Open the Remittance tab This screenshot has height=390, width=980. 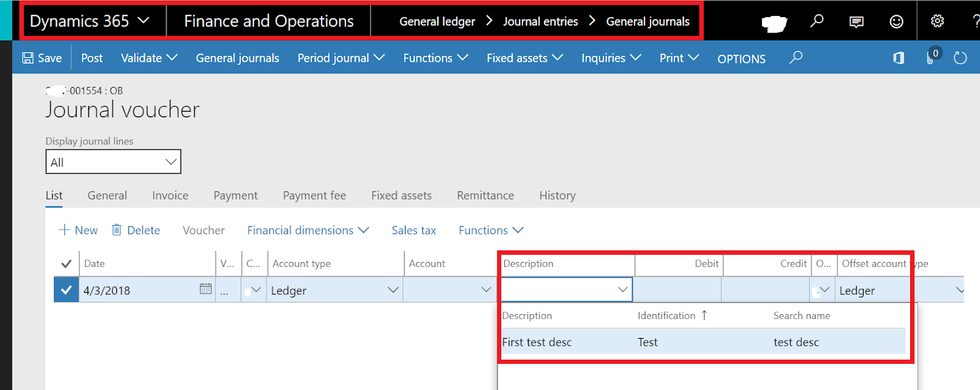(486, 195)
